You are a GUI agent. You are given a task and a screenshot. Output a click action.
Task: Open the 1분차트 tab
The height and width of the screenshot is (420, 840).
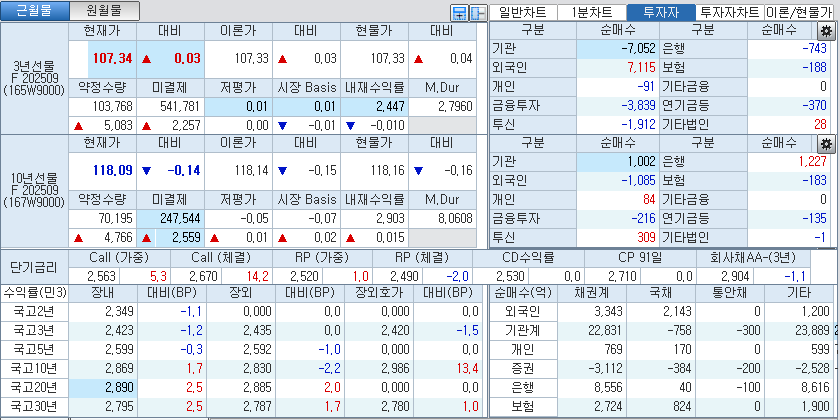point(592,12)
